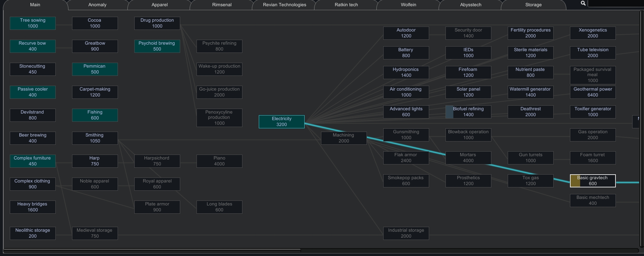Choose the Pemmican research node

(95, 69)
